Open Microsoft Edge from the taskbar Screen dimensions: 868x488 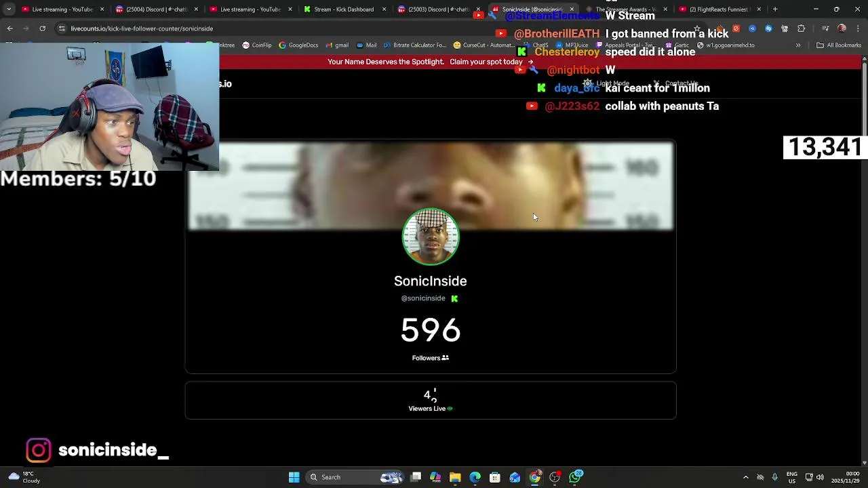point(475,477)
